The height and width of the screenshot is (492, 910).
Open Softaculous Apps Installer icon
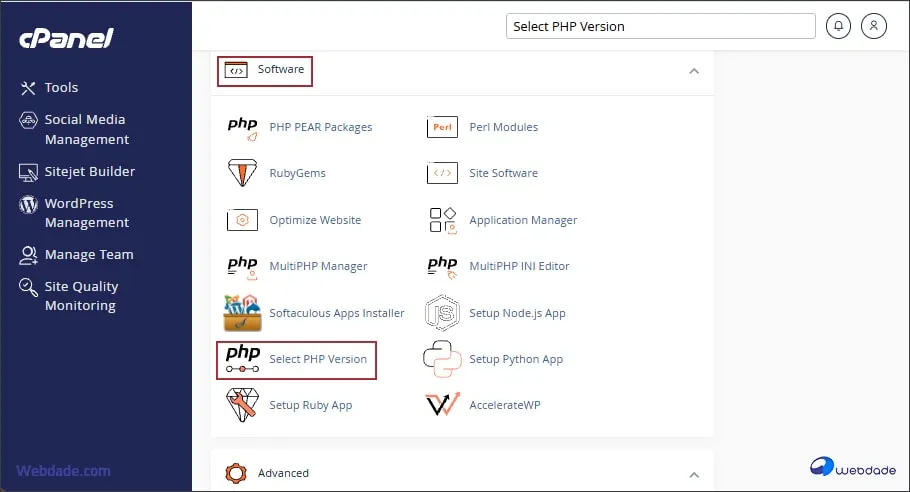click(x=242, y=313)
